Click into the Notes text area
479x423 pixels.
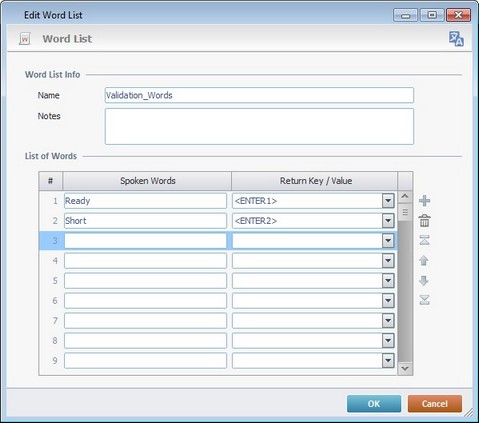(259, 126)
